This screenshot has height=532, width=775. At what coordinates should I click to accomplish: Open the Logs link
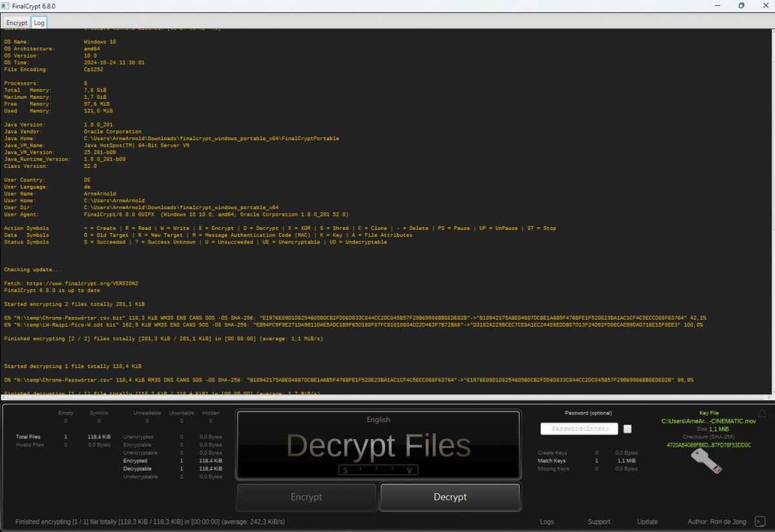[547, 522]
